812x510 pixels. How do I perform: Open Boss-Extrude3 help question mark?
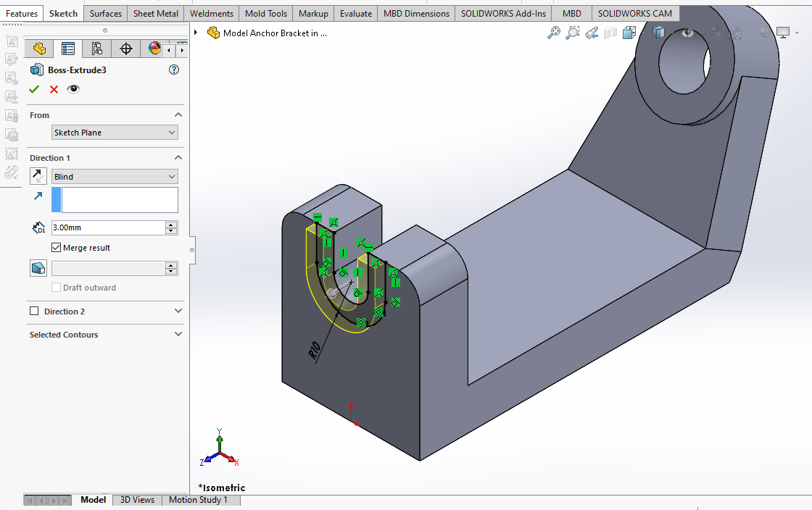pos(173,70)
